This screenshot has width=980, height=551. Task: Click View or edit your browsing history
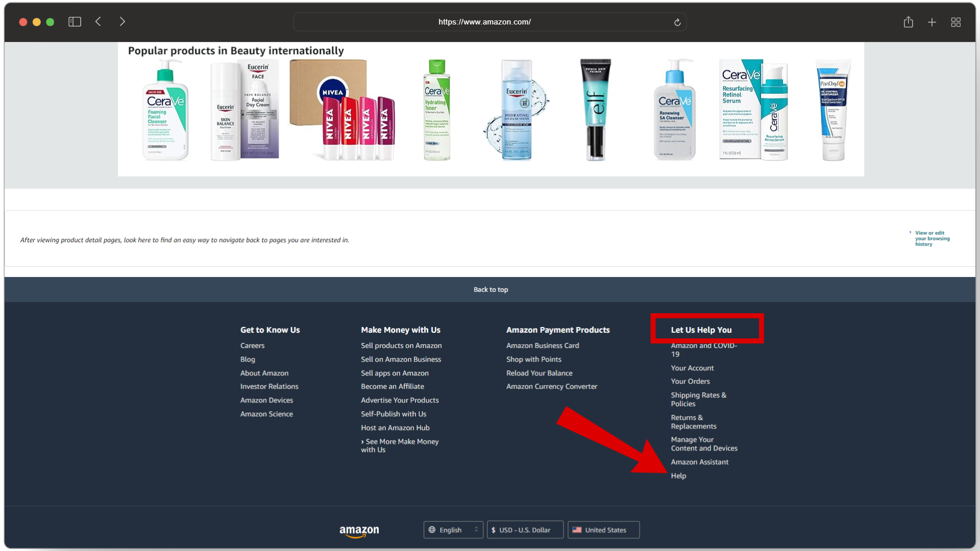coord(932,238)
